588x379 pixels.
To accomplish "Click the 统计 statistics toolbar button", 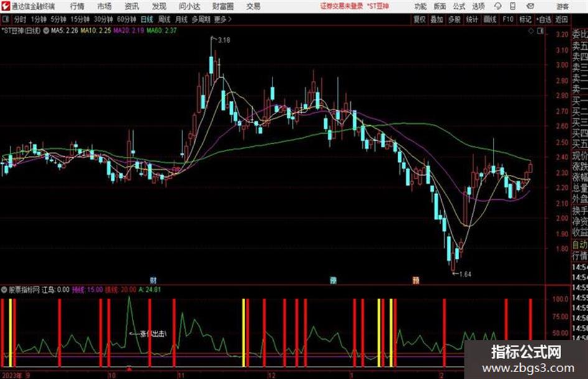I will click(x=472, y=19).
